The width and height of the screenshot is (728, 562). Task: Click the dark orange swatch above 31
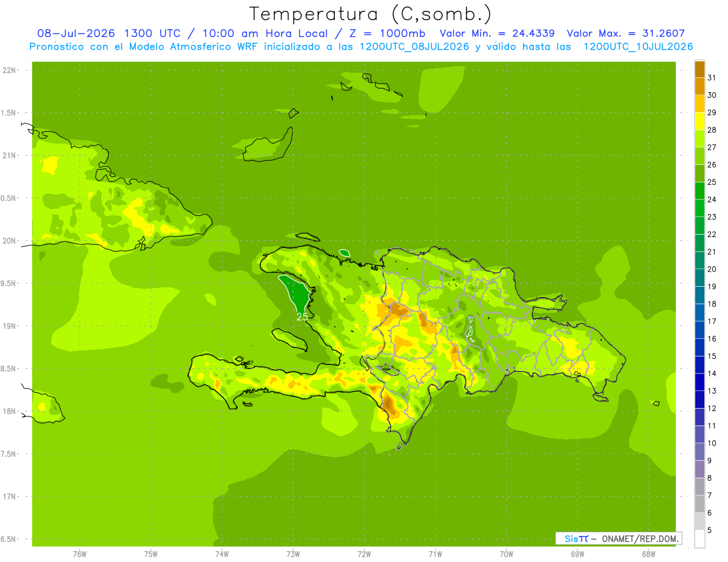click(x=700, y=69)
